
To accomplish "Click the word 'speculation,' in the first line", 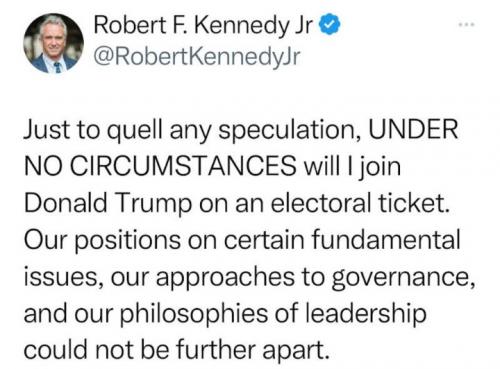I will pyautogui.click(x=289, y=131).
